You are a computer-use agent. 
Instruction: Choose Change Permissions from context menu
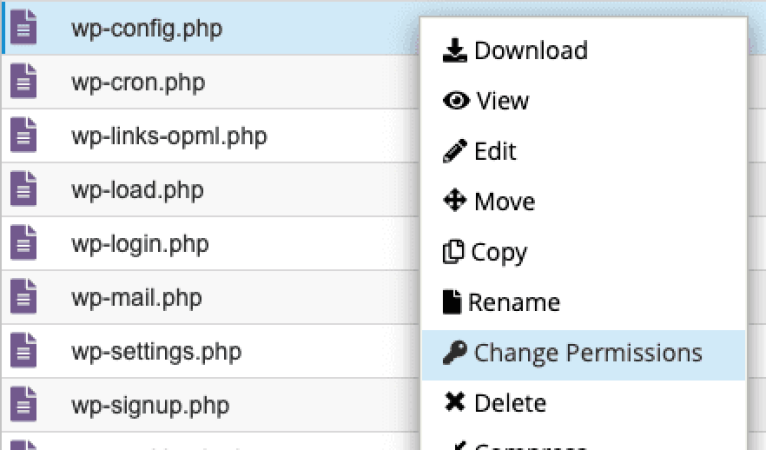pos(583,355)
